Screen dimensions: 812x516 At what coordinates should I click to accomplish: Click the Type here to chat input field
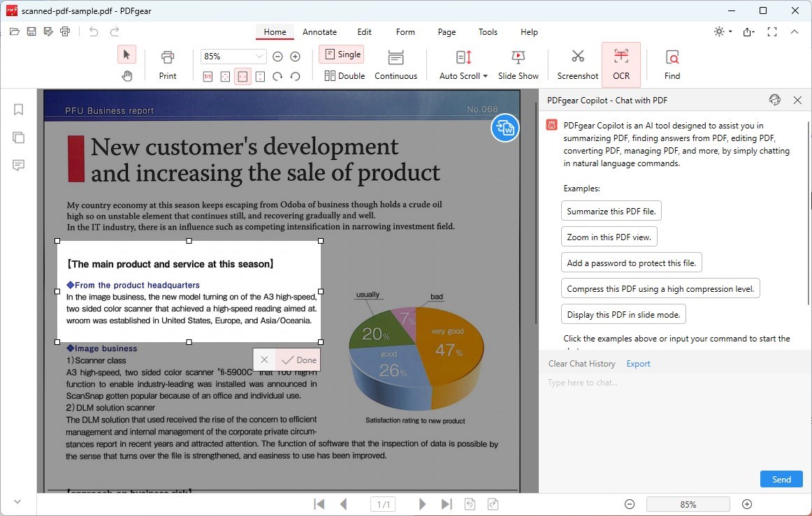629,382
